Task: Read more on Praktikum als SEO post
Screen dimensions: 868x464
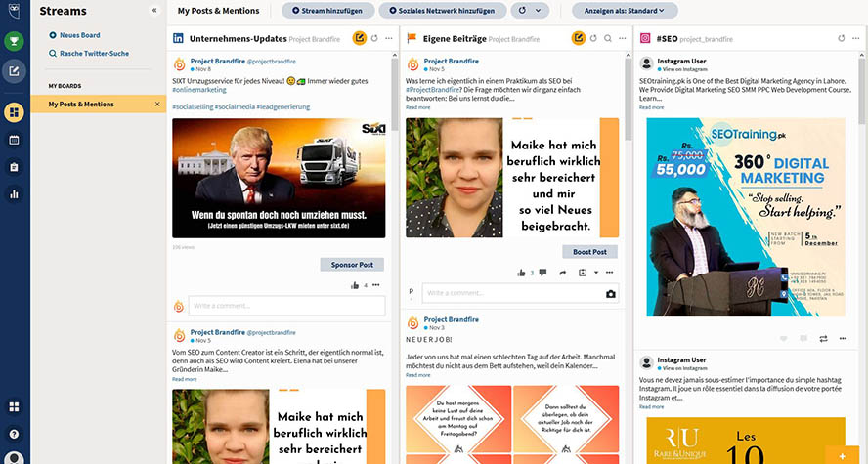Action: (x=418, y=107)
